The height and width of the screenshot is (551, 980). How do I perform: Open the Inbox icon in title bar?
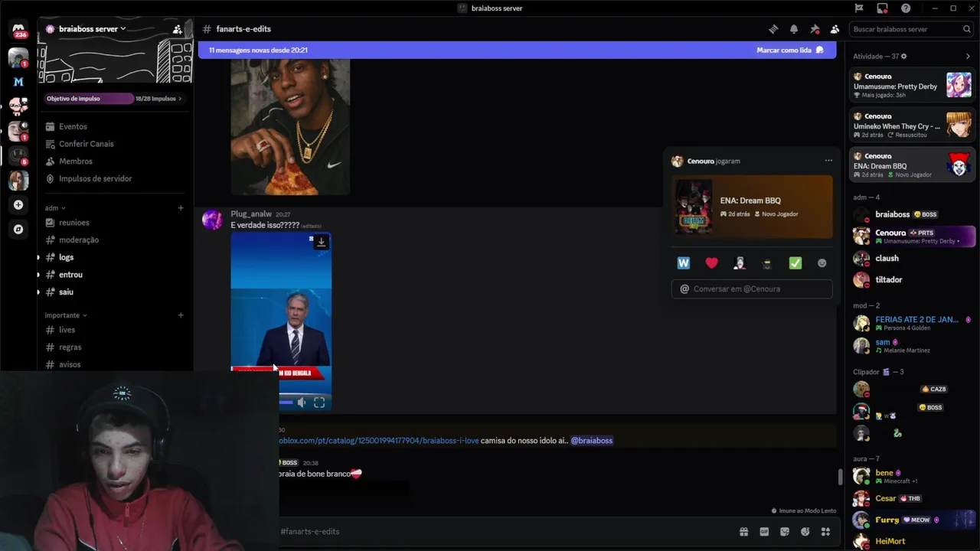tap(883, 8)
